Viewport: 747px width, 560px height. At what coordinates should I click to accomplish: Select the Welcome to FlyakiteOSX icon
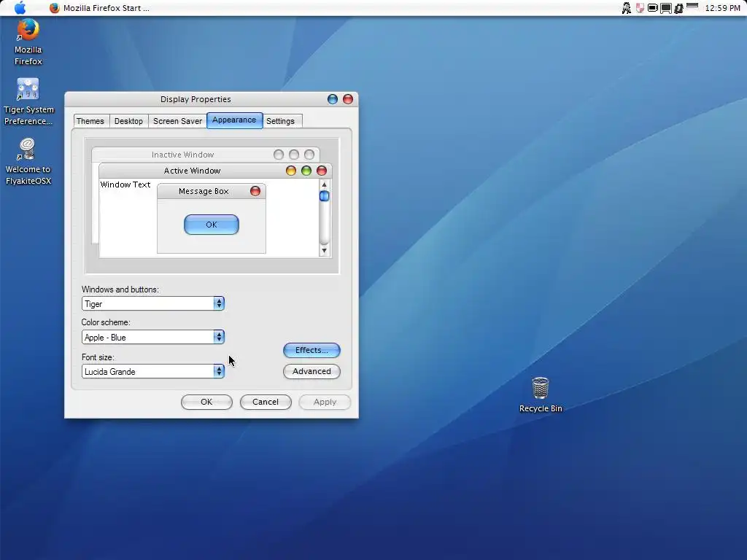[28, 162]
